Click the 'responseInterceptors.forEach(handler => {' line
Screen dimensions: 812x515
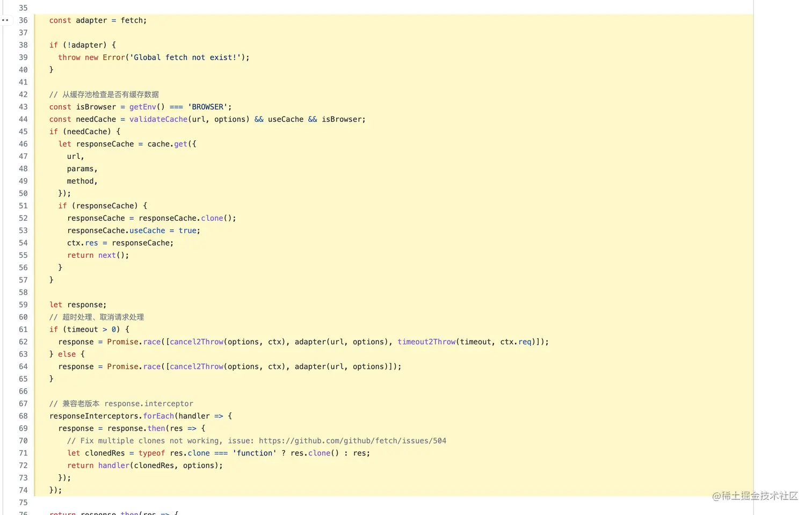141,416
